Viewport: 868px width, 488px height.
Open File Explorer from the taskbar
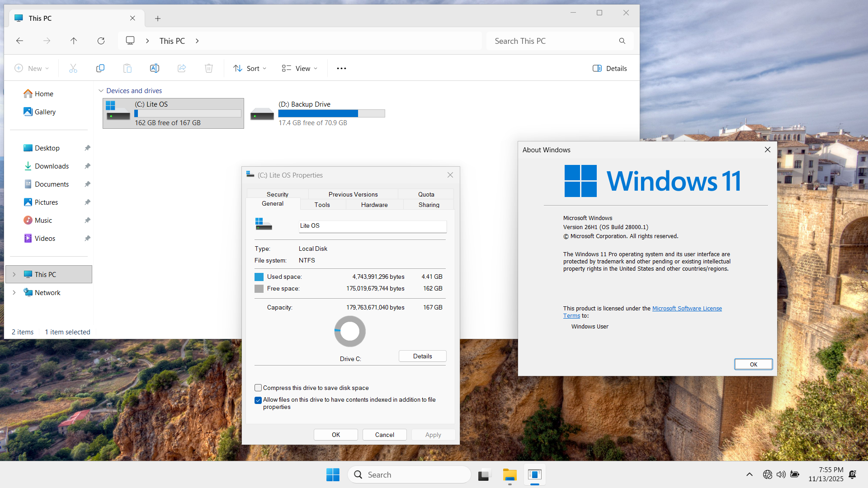(x=509, y=475)
